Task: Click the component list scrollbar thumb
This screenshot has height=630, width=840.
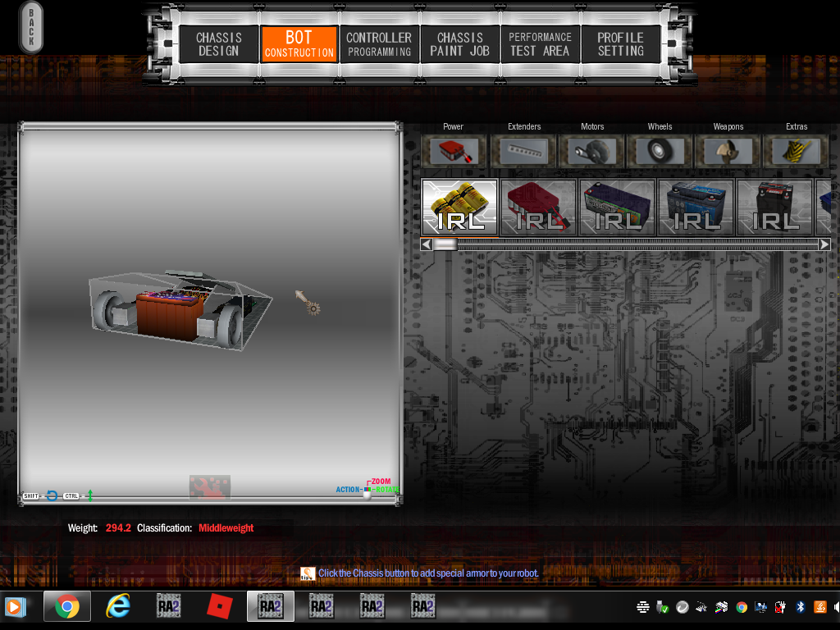Action: coord(445,244)
